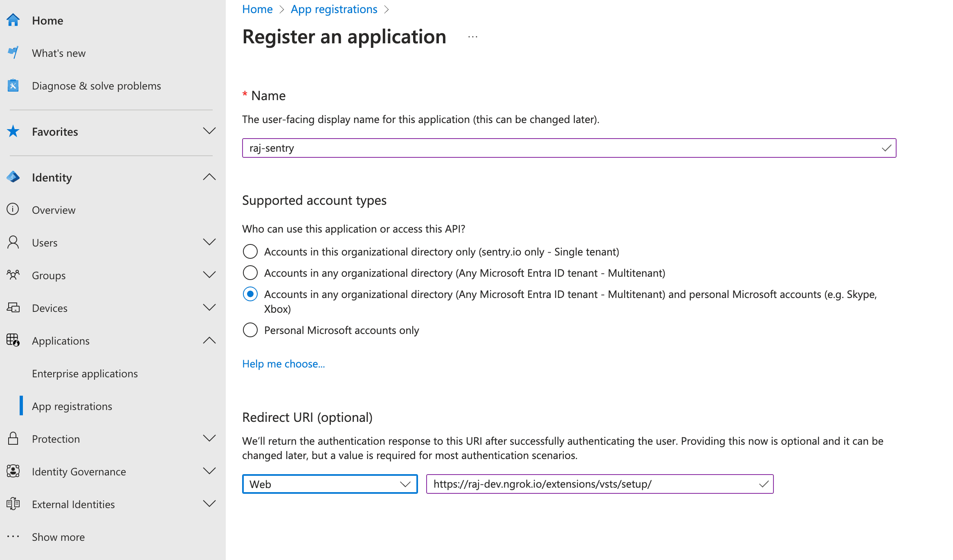Expand the Groups section in sidebar

[x=209, y=275]
